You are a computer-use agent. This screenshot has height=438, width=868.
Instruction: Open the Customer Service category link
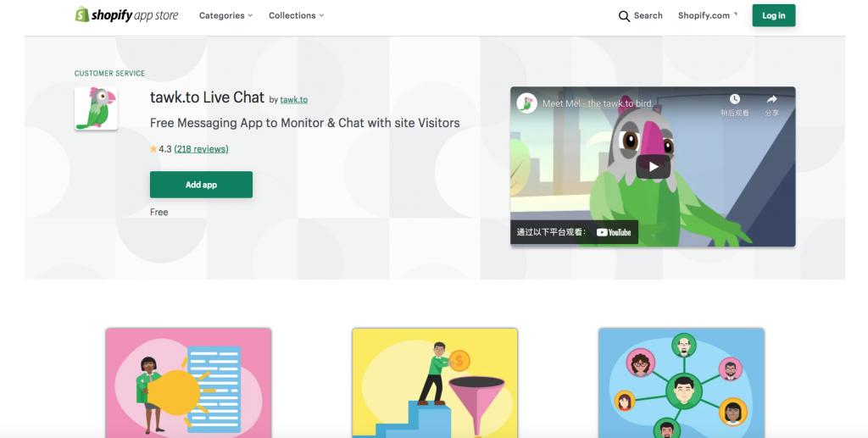click(109, 73)
